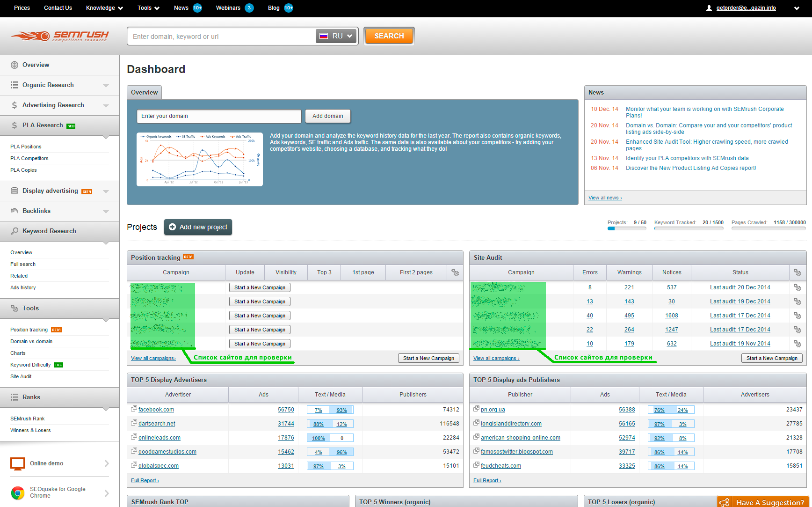Click the overview chart thumbnail

(200, 159)
